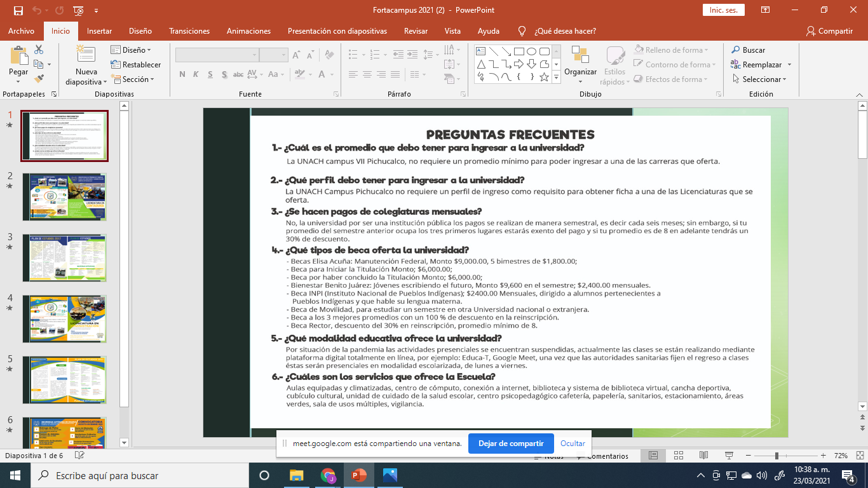Open the Sección dropdown

point(133,79)
